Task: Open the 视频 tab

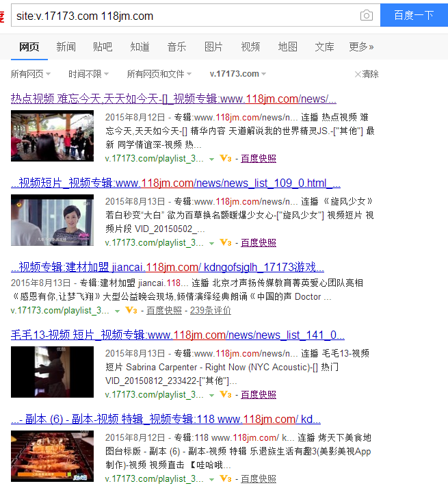Action: [x=250, y=47]
